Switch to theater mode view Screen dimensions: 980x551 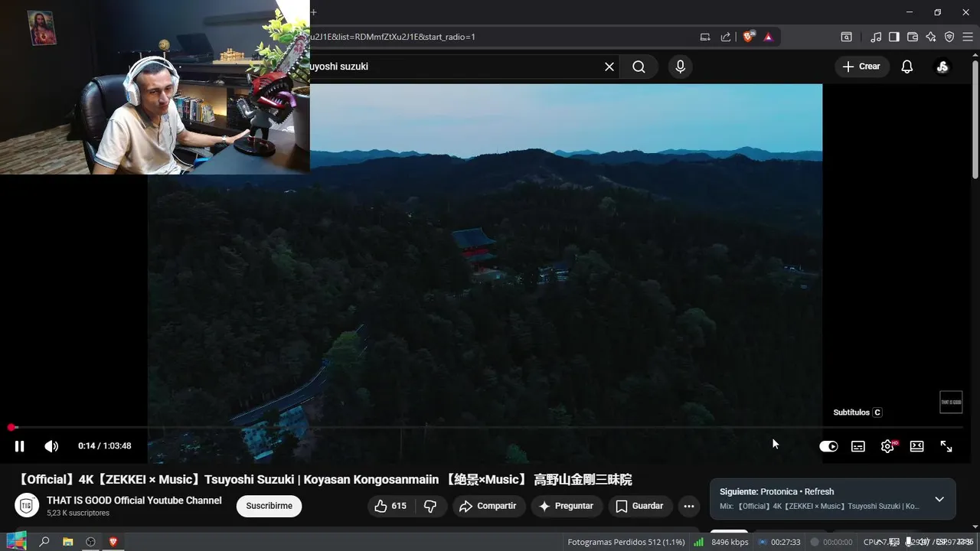click(x=916, y=446)
